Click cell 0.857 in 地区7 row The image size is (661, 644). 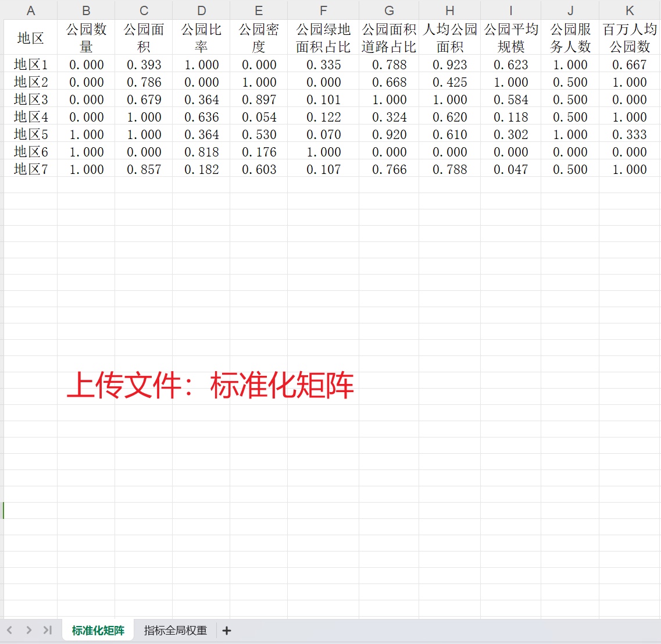(x=144, y=169)
